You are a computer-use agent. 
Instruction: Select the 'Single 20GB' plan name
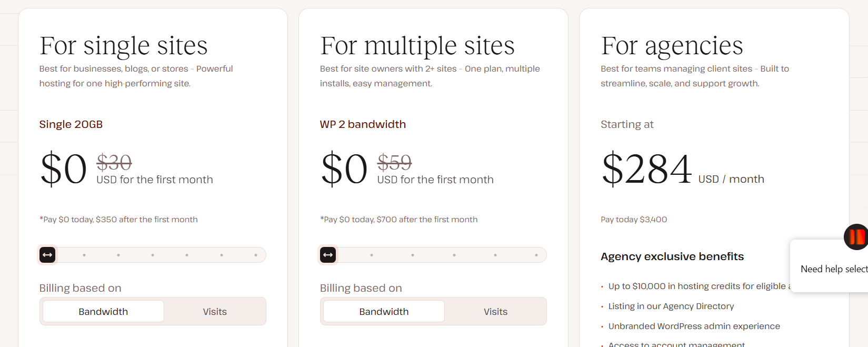(71, 124)
